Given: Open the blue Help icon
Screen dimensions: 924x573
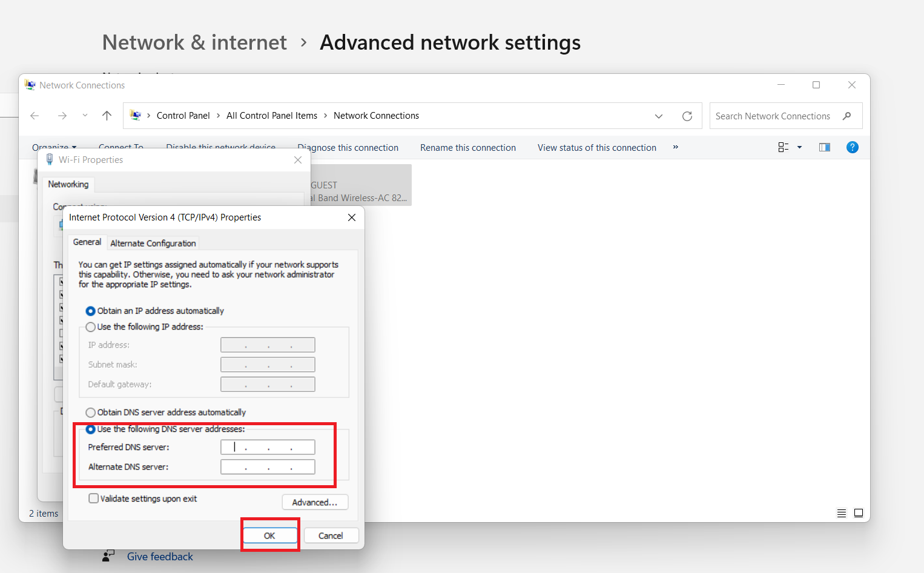Looking at the screenshot, I should click(x=852, y=147).
